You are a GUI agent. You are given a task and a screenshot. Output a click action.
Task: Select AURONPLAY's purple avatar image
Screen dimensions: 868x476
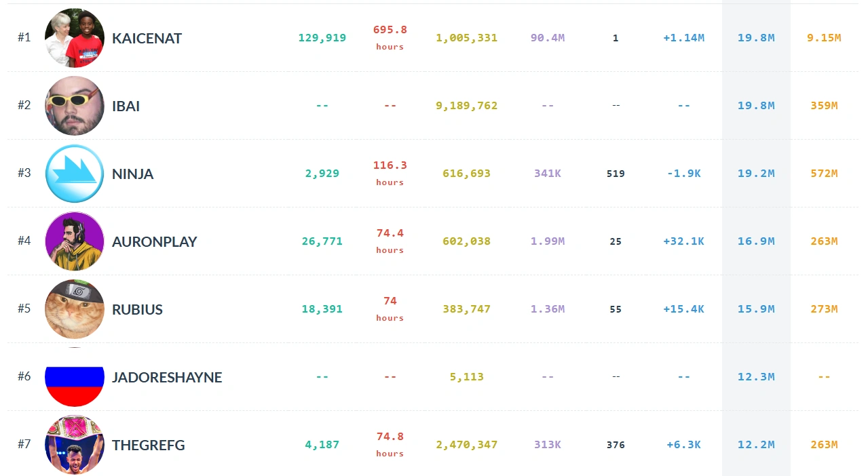click(75, 241)
